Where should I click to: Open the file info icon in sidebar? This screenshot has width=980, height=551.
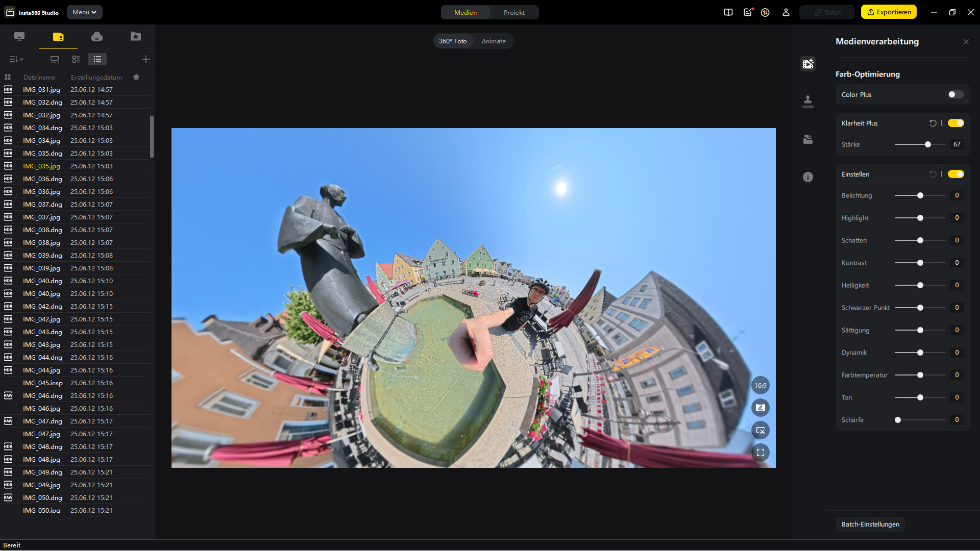[x=807, y=177]
